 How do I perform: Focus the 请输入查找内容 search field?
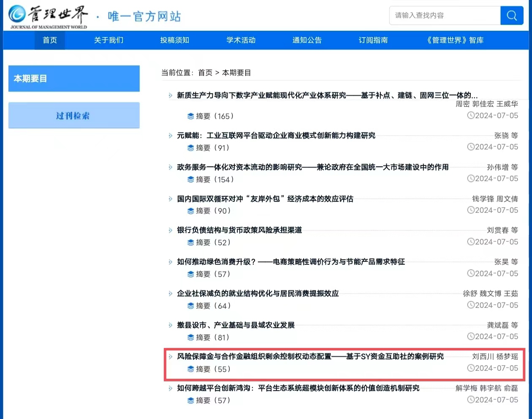(444, 16)
